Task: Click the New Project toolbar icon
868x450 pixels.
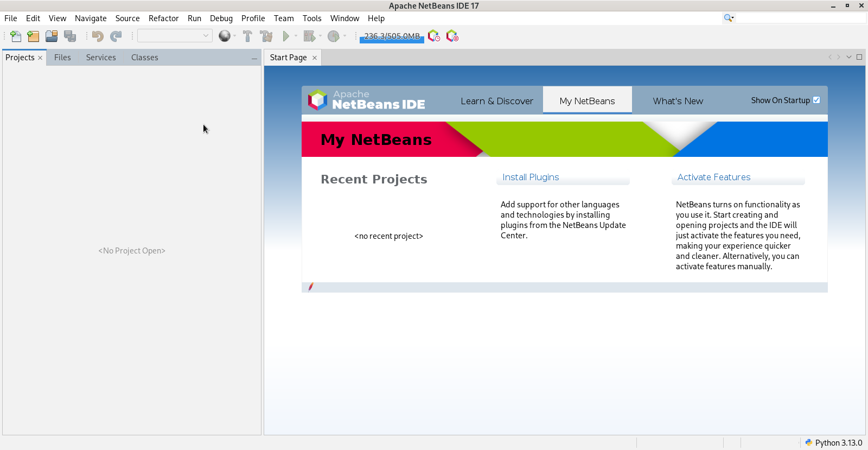Action: coord(34,36)
